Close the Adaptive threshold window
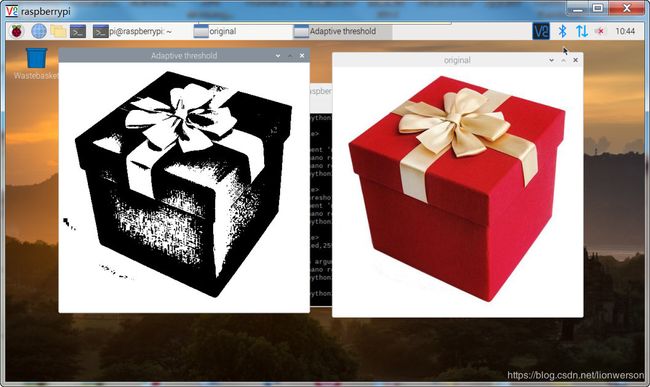This screenshot has height=387, width=650. coord(302,56)
